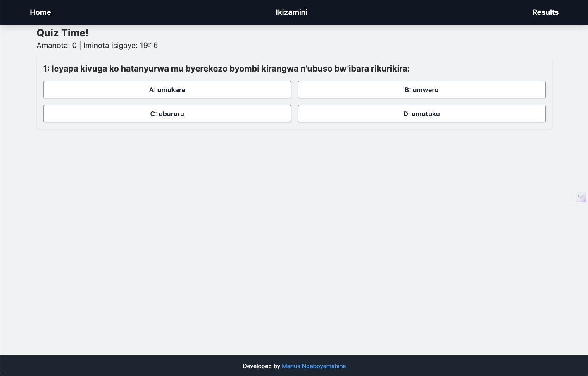Select answer A: umukara
Screen dimensions: 588x376
click(x=167, y=90)
